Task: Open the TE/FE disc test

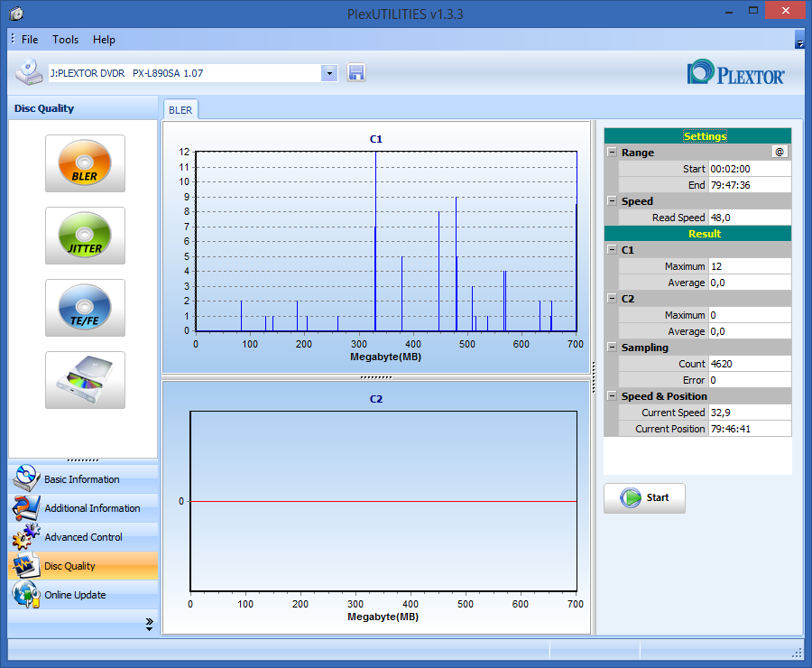Action: point(85,308)
